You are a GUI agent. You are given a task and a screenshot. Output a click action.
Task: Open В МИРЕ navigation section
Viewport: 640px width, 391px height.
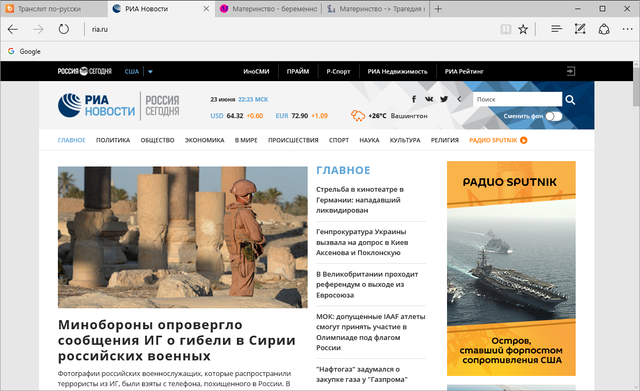[246, 140]
